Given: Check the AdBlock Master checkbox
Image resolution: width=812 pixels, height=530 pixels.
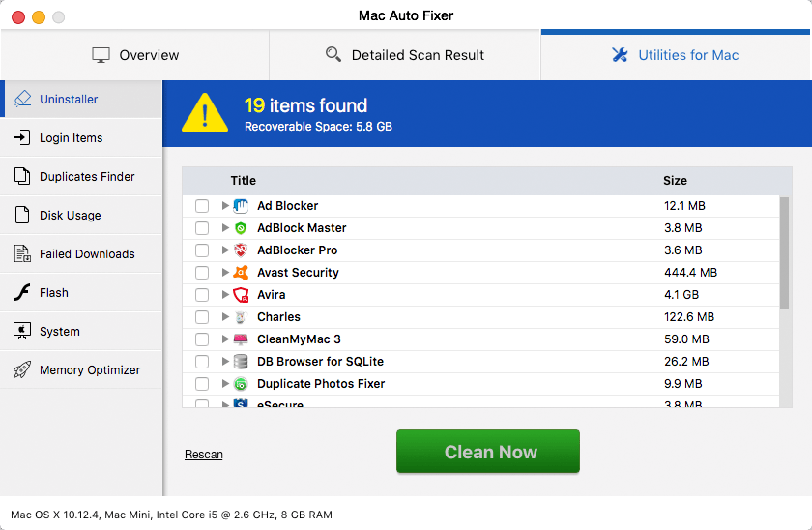Looking at the screenshot, I should 202,228.
